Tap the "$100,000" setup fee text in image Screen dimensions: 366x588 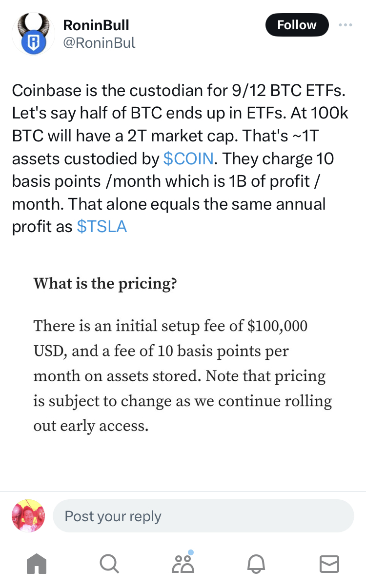(277, 326)
